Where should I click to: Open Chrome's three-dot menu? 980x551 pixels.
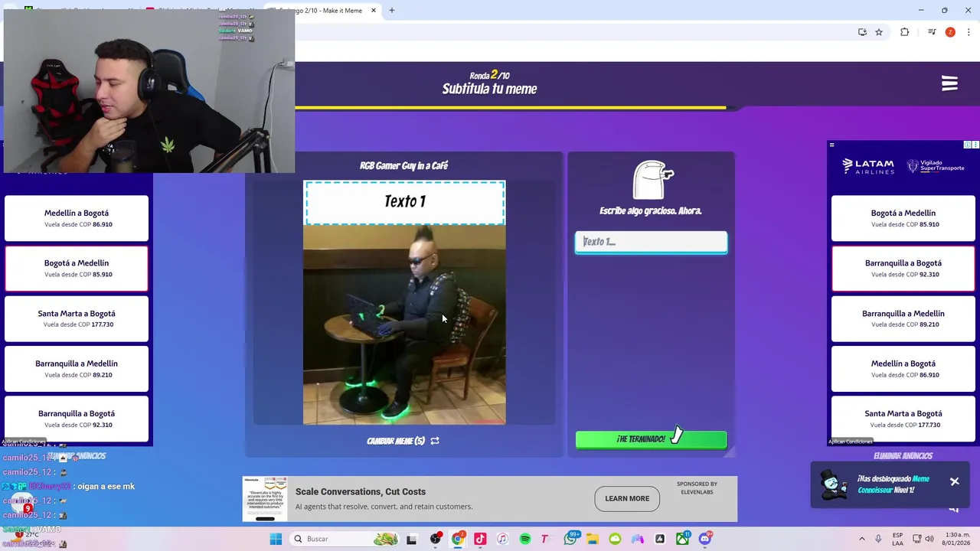[969, 32]
